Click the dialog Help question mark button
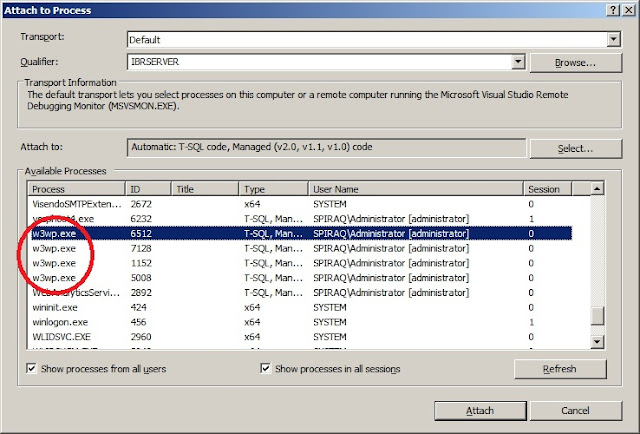The width and height of the screenshot is (640, 434). [613, 10]
